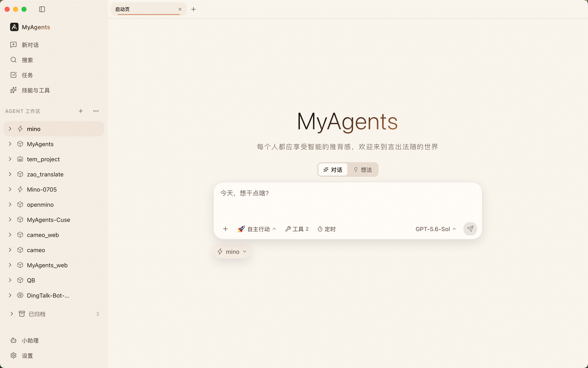Switch to the 启动页 tab
Viewport: 588px width, 368px height.
point(149,9)
